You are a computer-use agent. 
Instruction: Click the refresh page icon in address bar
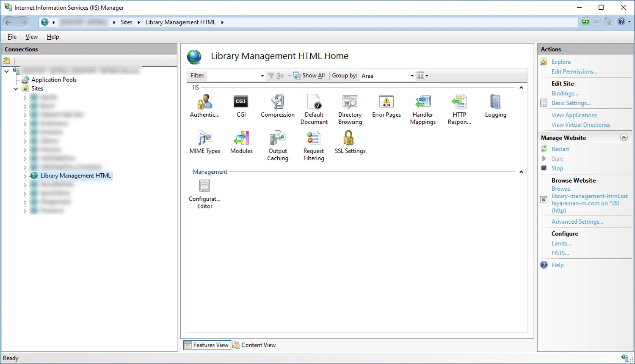tap(585, 22)
